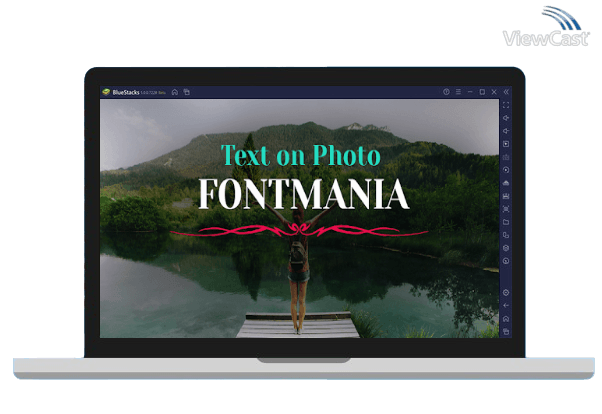Open BlueStacks settings gear in sidebar

click(x=506, y=293)
